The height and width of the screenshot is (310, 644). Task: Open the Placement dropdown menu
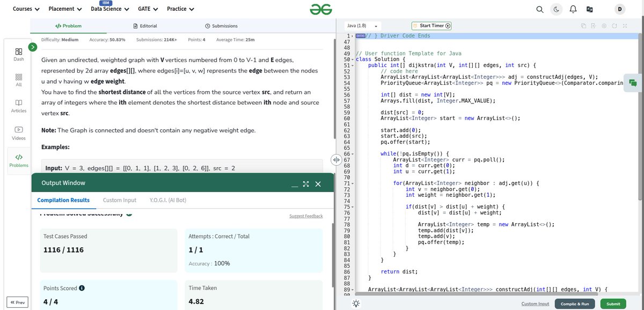(x=65, y=9)
